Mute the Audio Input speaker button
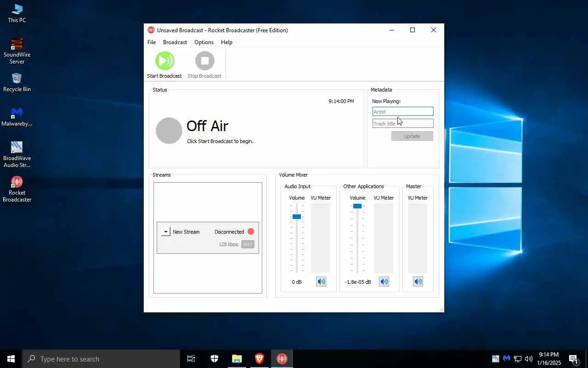 [321, 282]
